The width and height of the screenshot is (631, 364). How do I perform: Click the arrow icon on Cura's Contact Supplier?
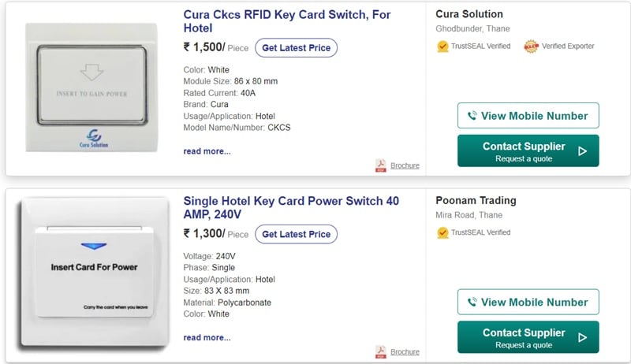[583, 151]
